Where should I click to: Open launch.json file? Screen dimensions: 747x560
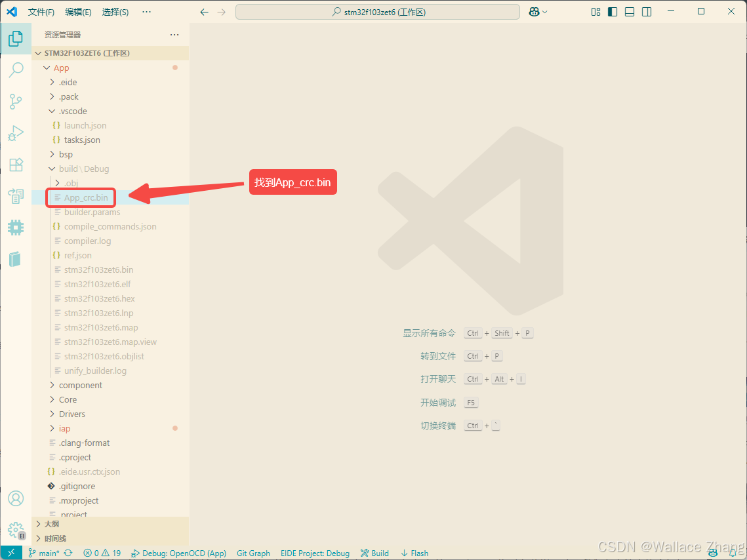coord(111,125)
